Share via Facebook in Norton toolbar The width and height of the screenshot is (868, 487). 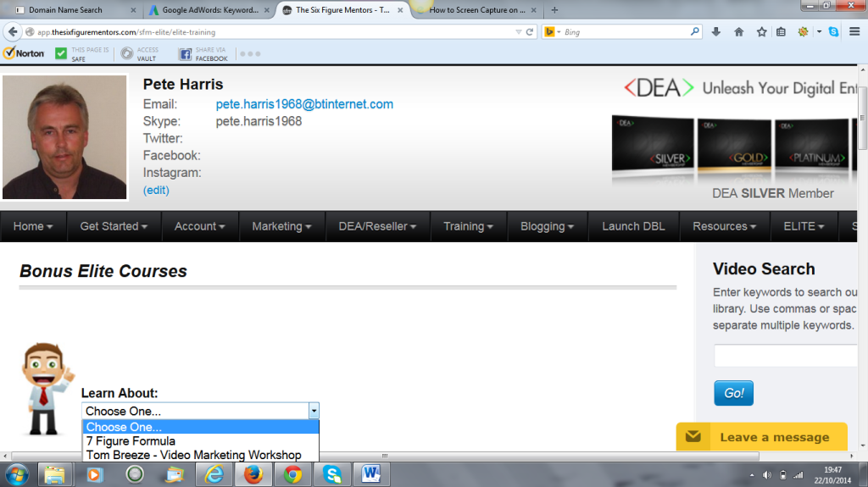pos(203,53)
